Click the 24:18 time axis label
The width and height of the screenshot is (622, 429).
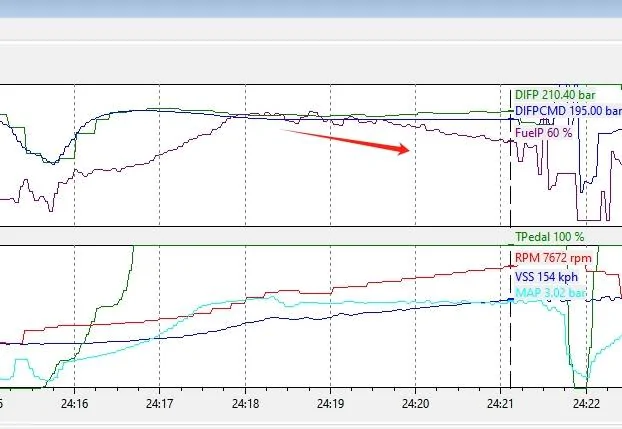click(245, 404)
